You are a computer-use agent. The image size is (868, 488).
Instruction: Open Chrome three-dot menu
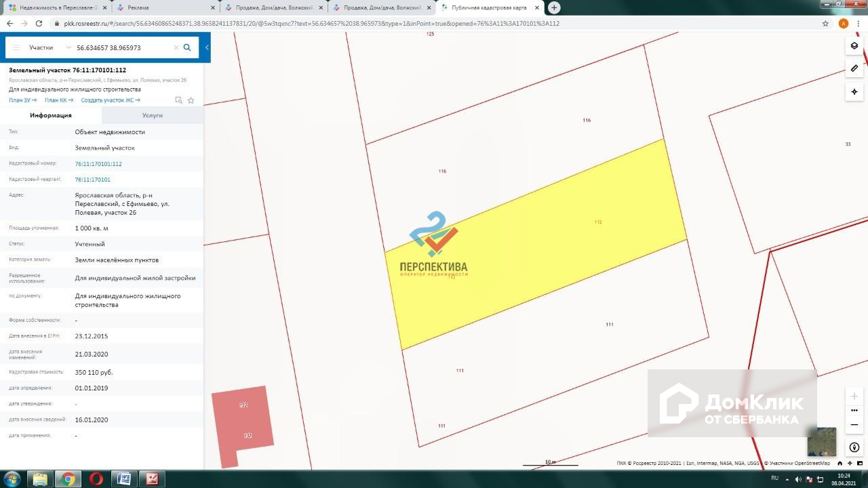point(859,23)
